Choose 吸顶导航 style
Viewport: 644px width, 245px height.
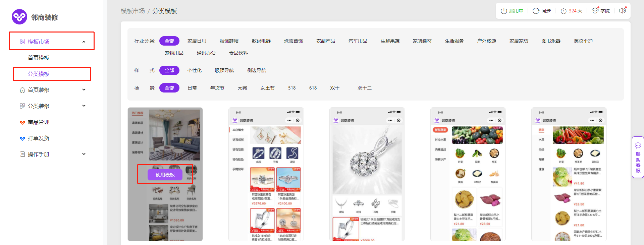(224, 70)
